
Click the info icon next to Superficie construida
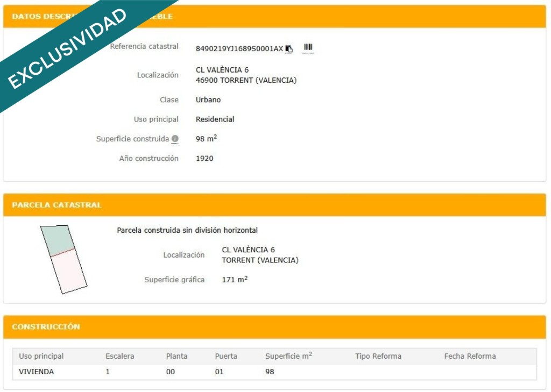point(175,139)
